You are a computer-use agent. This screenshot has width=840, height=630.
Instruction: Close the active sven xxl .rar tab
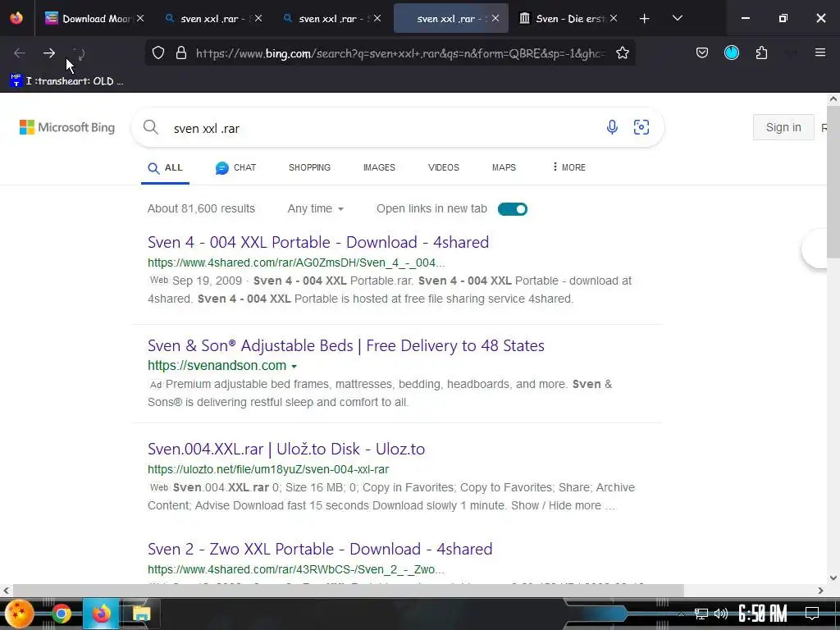coord(495,18)
